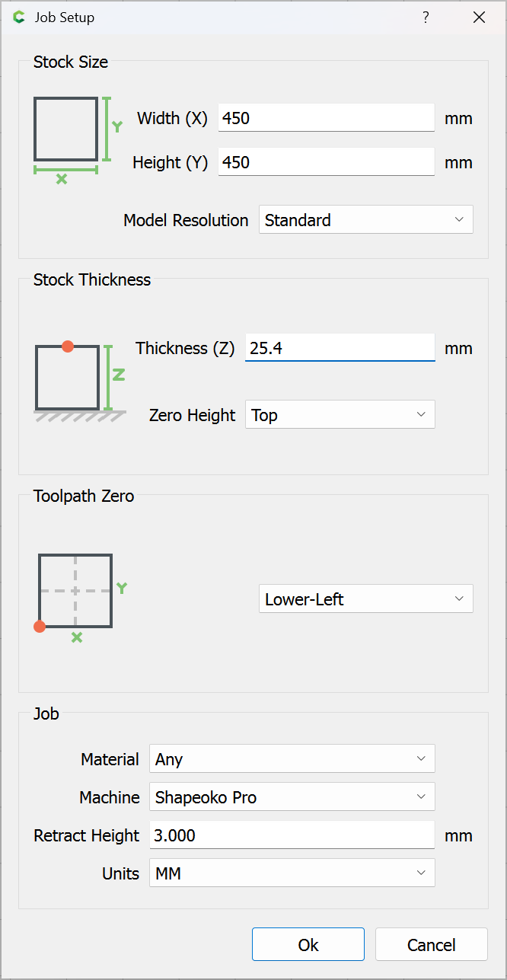507x980 pixels.
Task: Open the Units dropdown set to MM
Action: click(292, 873)
